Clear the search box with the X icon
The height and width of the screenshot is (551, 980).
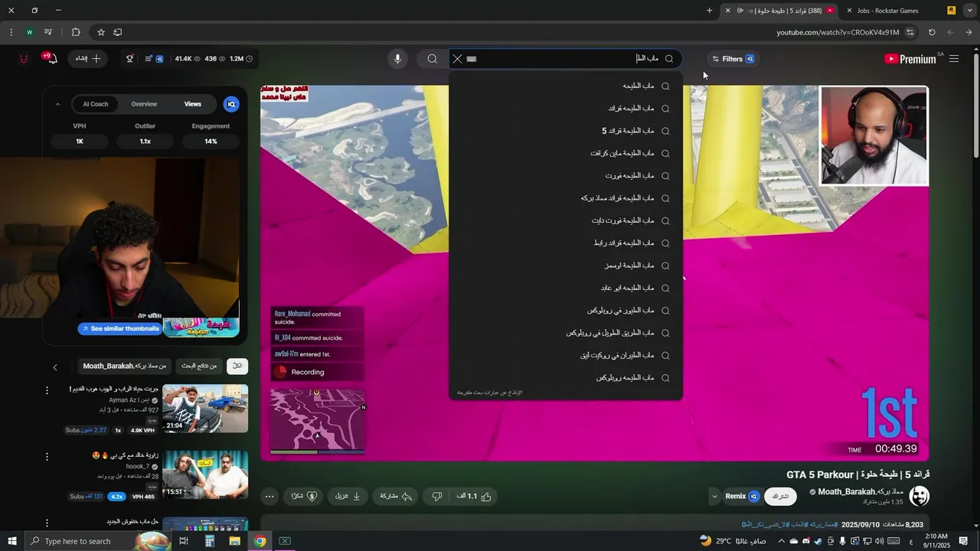pos(458,59)
